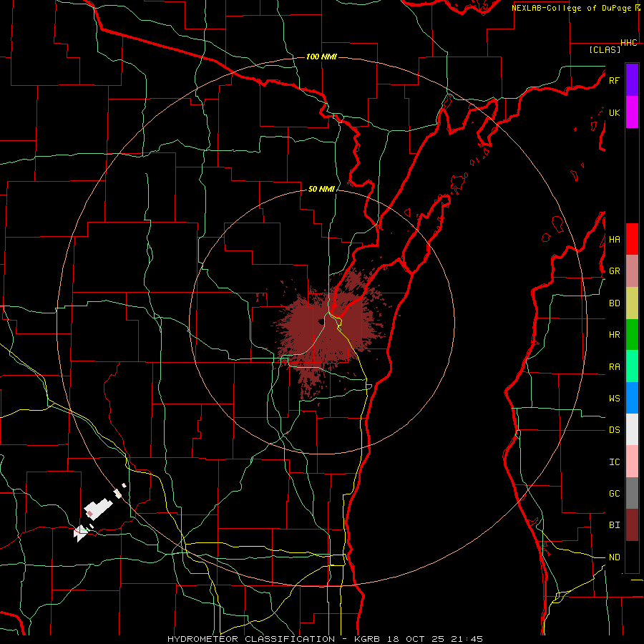
Task: Click the ND black legend swatch
Action: [x=632, y=557]
